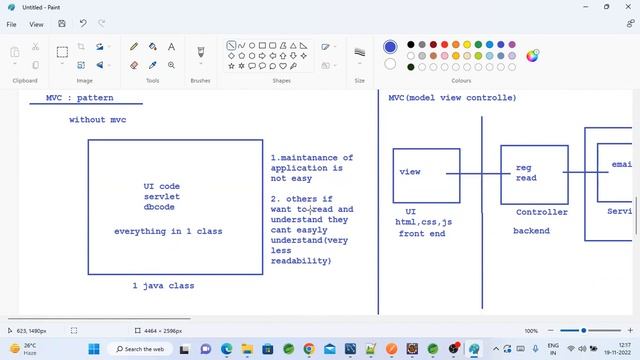Click the Cut scissors icon
The image size is (640, 360).
(36, 47)
